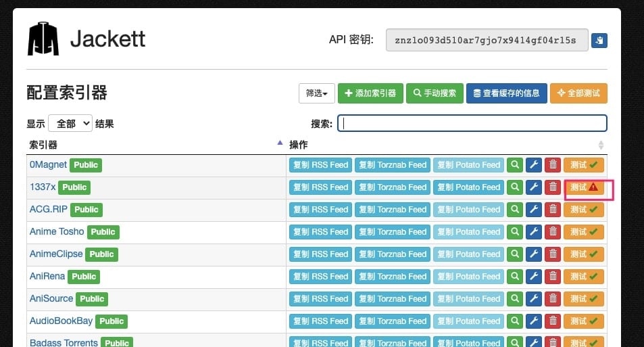Search the 0Magnet indexer with magnifier icon

click(x=515, y=165)
